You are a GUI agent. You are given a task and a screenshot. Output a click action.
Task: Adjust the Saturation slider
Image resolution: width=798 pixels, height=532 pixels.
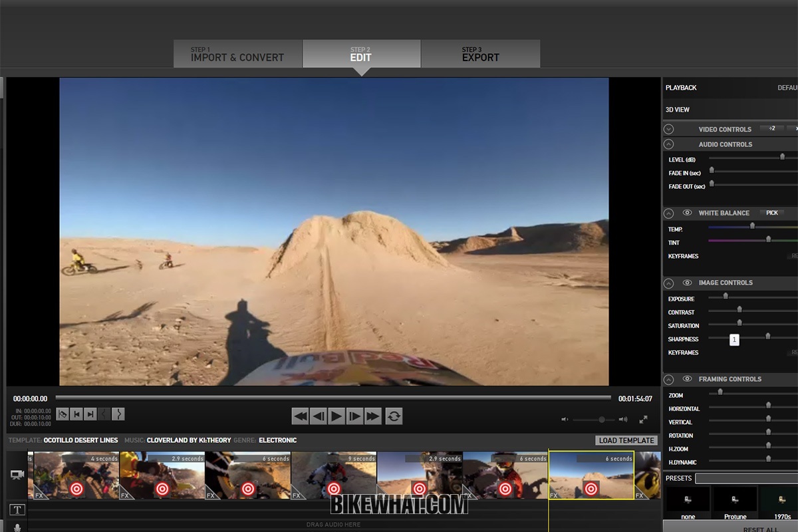click(739, 323)
